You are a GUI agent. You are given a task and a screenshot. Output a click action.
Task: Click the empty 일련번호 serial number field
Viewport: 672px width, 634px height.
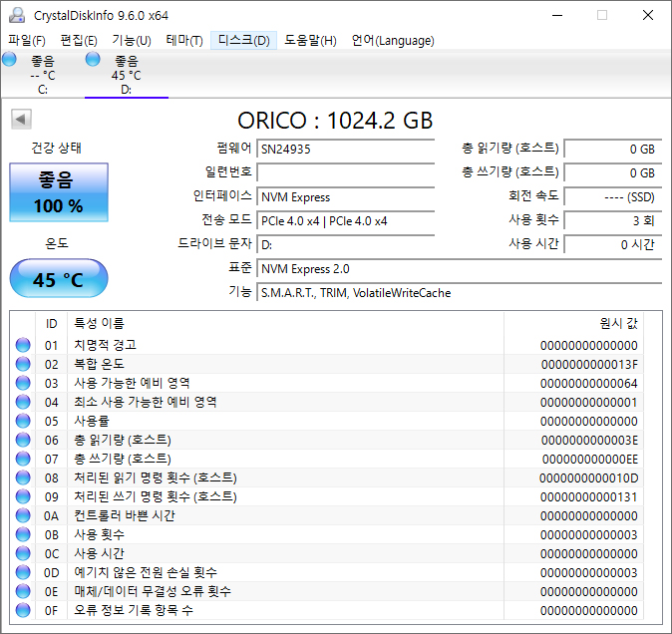point(345,173)
